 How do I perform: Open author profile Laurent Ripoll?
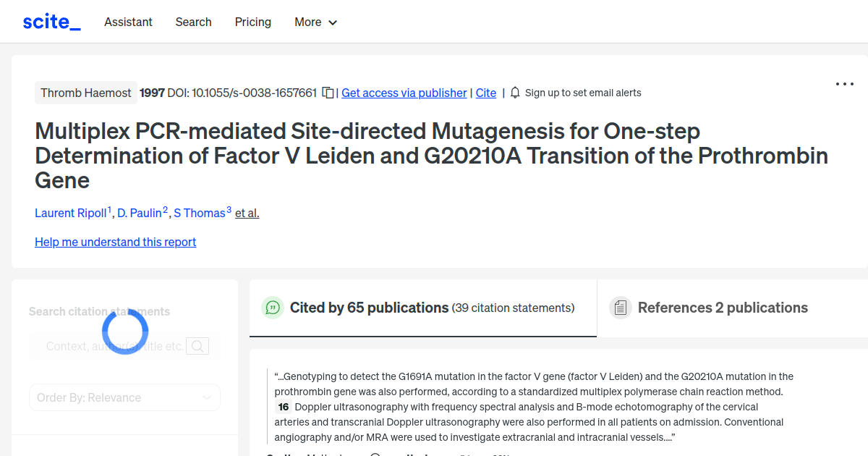72,213
